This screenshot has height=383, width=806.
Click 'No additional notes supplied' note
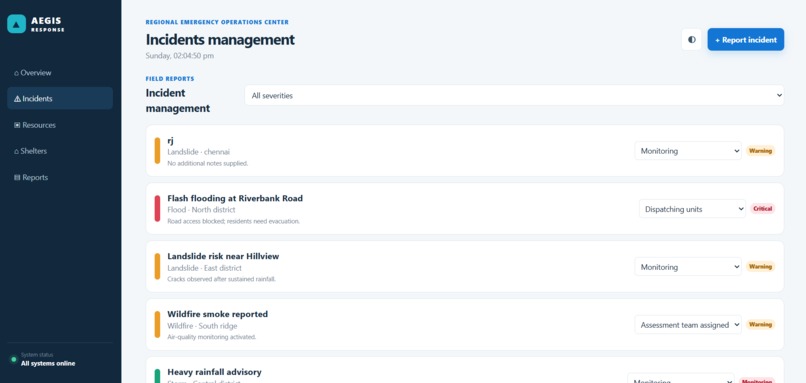tap(208, 163)
